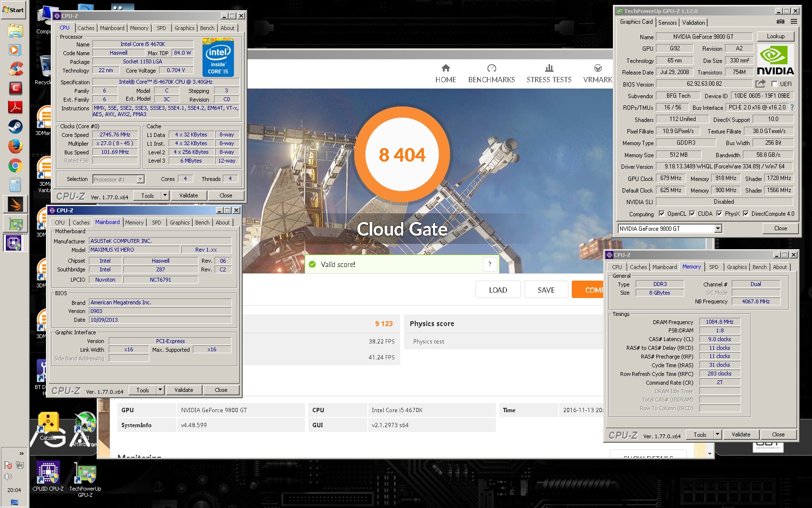Open Processor #1 selection dropdown
Viewport: 812px width, 508px height.
[140, 179]
